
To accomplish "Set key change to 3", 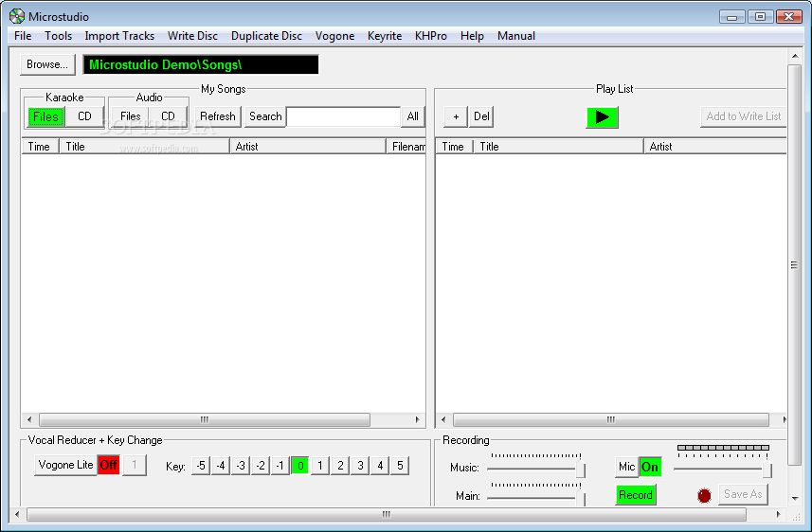I will click(360, 466).
